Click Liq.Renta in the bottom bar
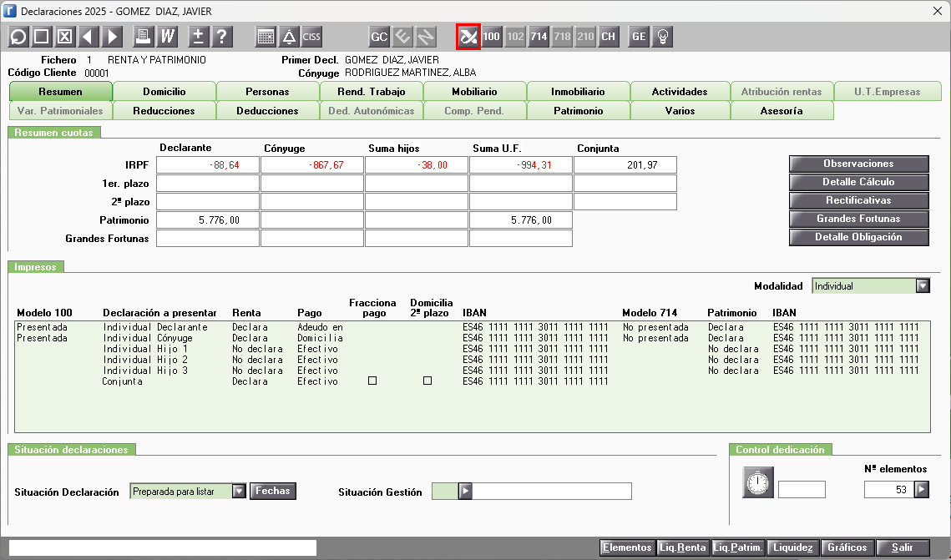951x560 pixels. tap(683, 547)
